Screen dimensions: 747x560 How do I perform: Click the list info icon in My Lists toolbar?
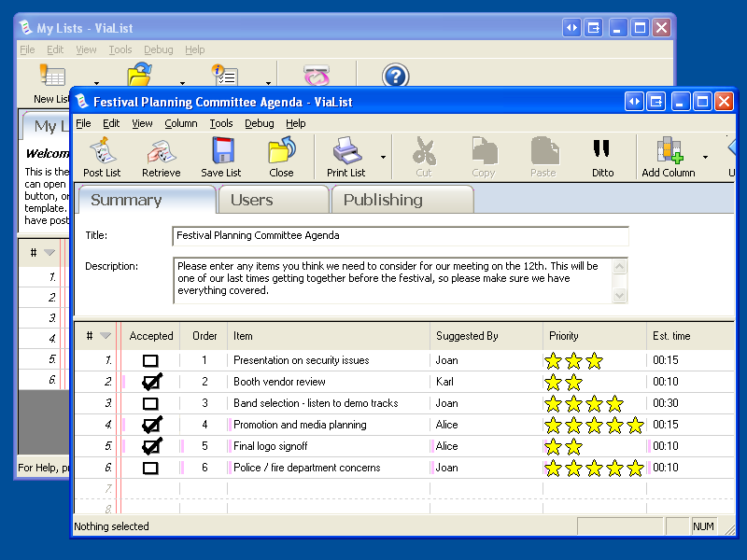tap(225, 76)
